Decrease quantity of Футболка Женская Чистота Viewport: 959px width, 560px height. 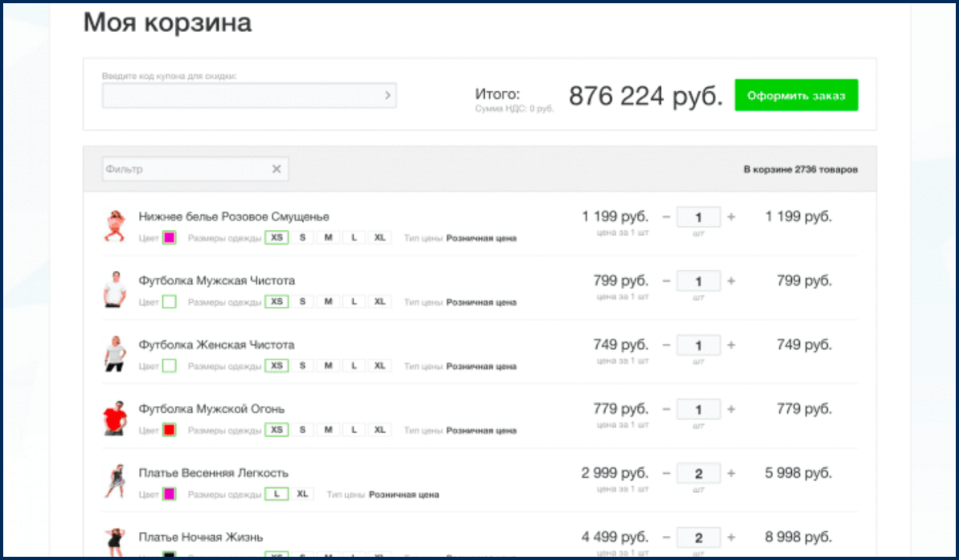click(666, 344)
